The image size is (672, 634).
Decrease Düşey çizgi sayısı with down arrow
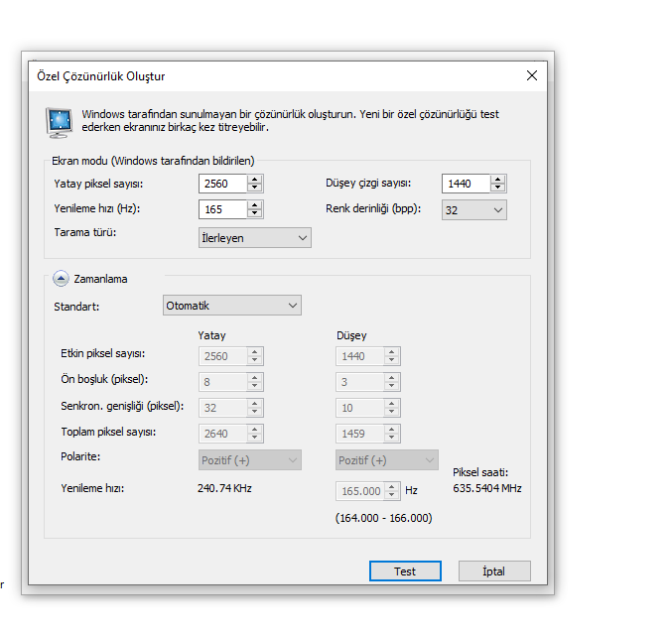pyautogui.click(x=498, y=189)
